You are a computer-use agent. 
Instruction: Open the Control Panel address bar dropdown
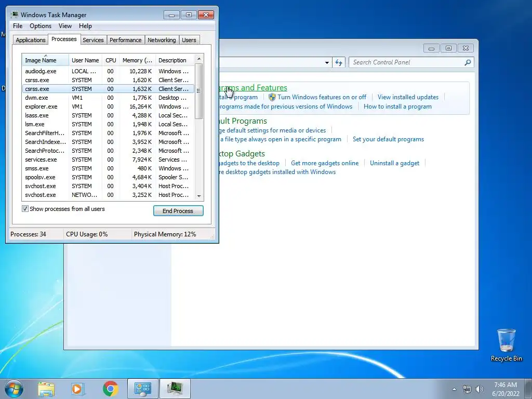click(327, 62)
